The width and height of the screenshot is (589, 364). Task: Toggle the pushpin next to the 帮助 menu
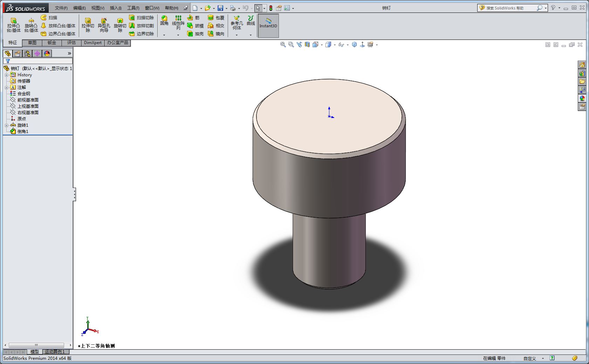185,8
